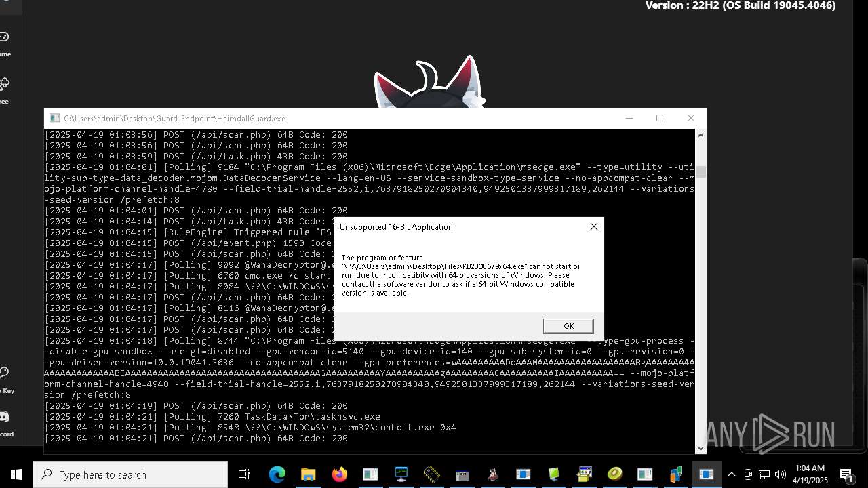Open Microsoft Edge from the taskbar
The image size is (868, 488).
tap(277, 474)
